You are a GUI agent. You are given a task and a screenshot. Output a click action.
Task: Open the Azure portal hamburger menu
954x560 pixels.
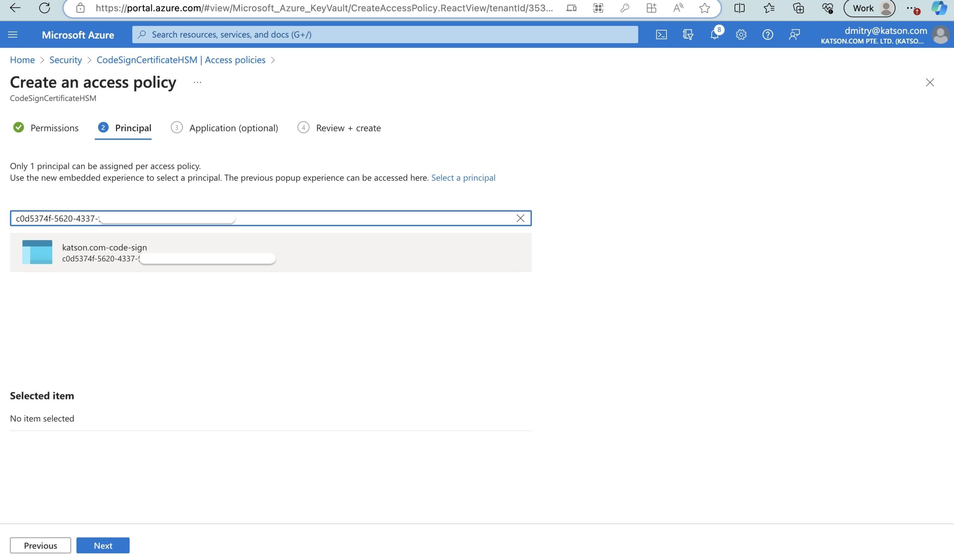[x=13, y=35]
